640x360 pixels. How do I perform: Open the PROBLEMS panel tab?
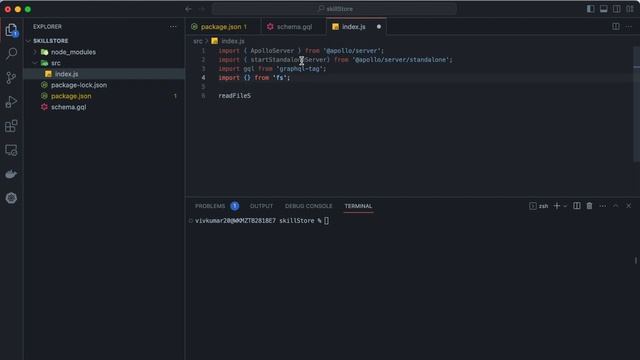click(210, 206)
